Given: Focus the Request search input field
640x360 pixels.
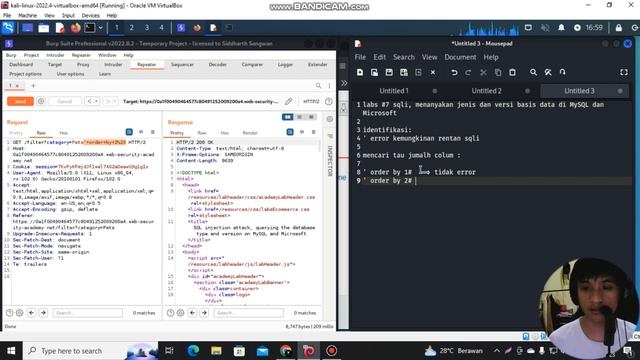Looking at the screenshot, I should coord(87,313).
